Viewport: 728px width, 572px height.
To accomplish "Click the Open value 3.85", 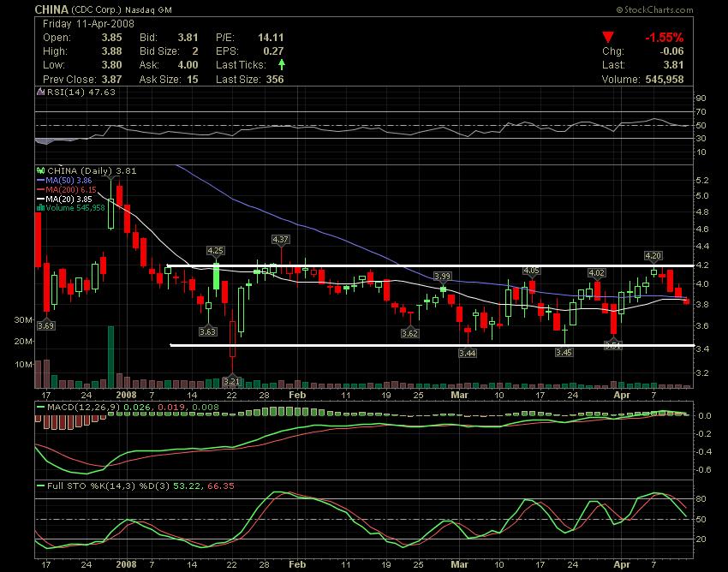I will [x=112, y=38].
